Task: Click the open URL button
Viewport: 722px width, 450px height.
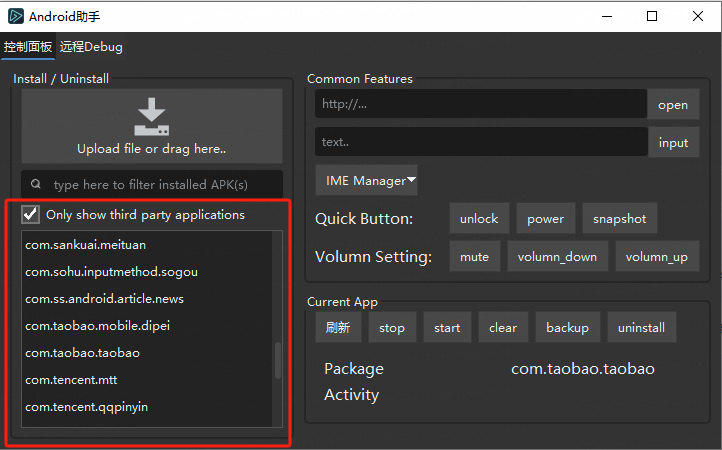Action: [x=673, y=105]
